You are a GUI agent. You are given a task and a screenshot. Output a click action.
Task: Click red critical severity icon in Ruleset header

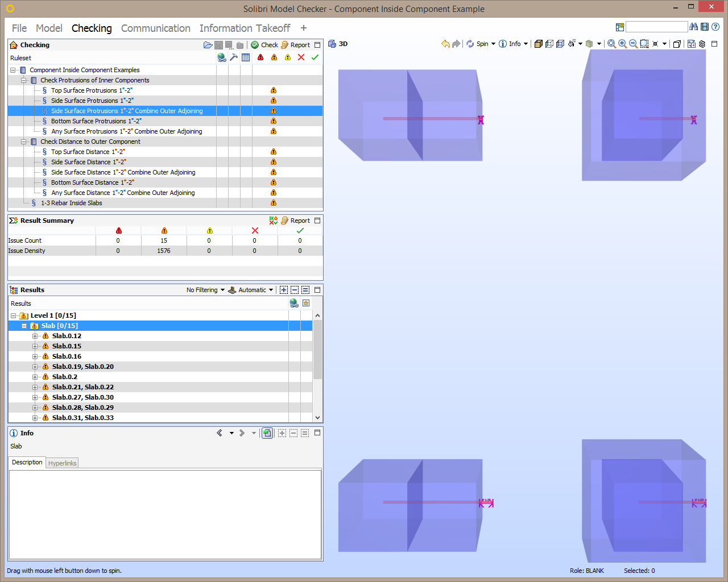click(x=260, y=57)
